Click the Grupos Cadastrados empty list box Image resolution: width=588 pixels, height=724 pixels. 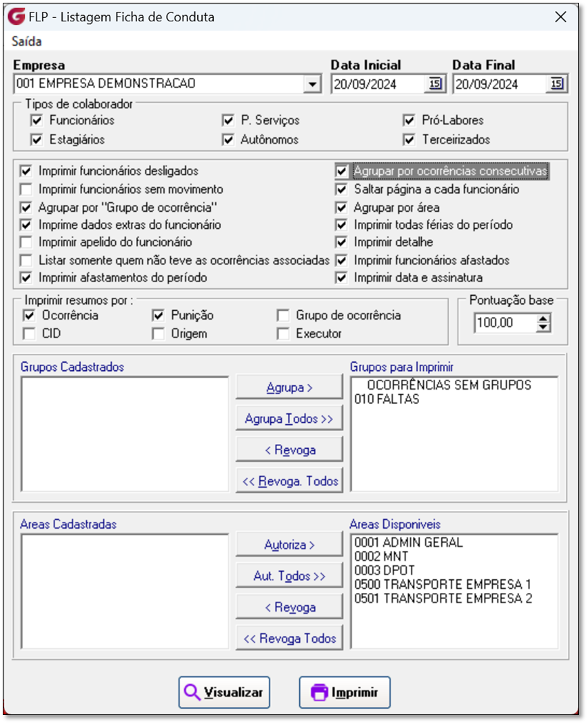click(x=125, y=434)
